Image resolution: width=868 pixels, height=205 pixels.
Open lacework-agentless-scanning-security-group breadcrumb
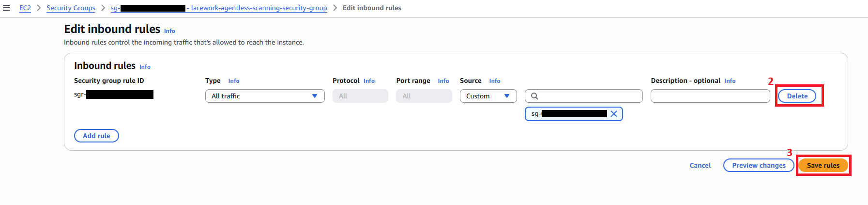point(219,8)
